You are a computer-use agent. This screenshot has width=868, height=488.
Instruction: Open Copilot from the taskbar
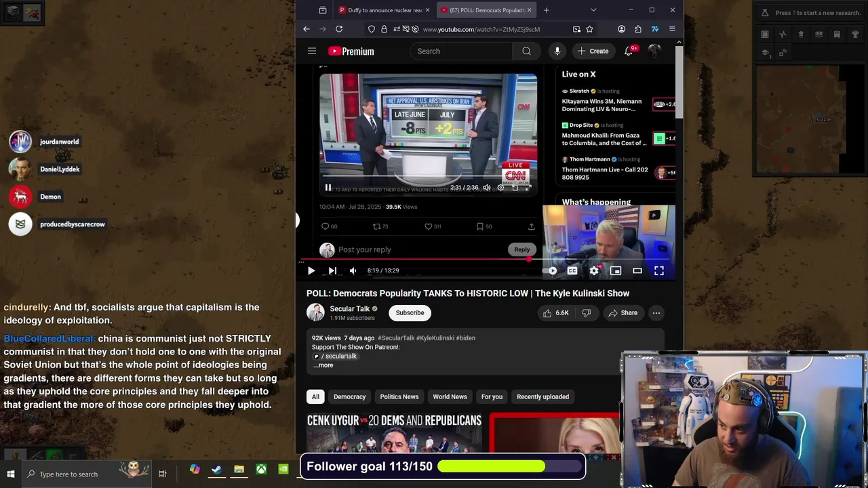[x=195, y=470]
